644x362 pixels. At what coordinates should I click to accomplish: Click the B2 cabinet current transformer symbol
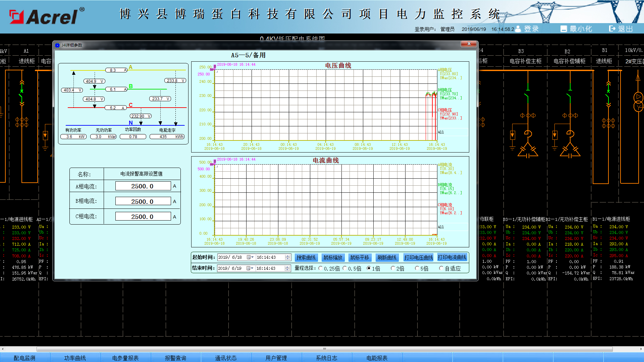[x=570, y=116]
